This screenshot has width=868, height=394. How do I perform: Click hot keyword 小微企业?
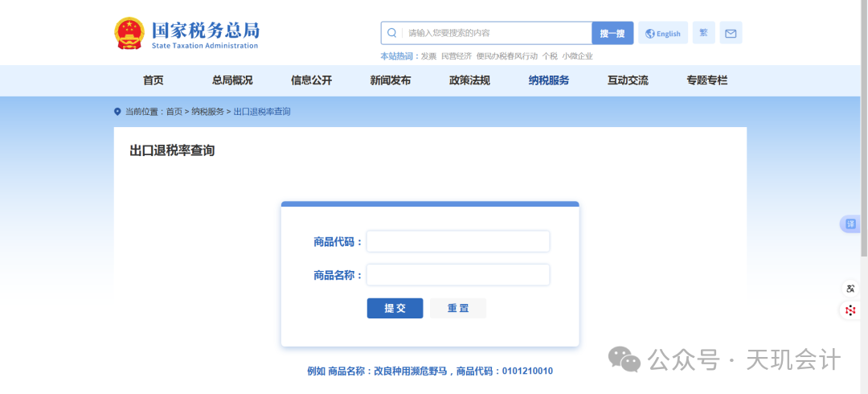click(x=577, y=56)
